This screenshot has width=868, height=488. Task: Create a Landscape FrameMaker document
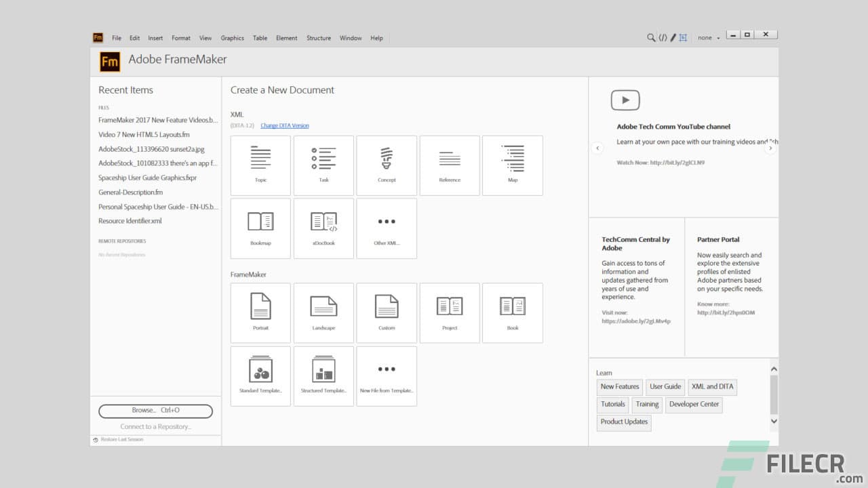pyautogui.click(x=323, y=312)
